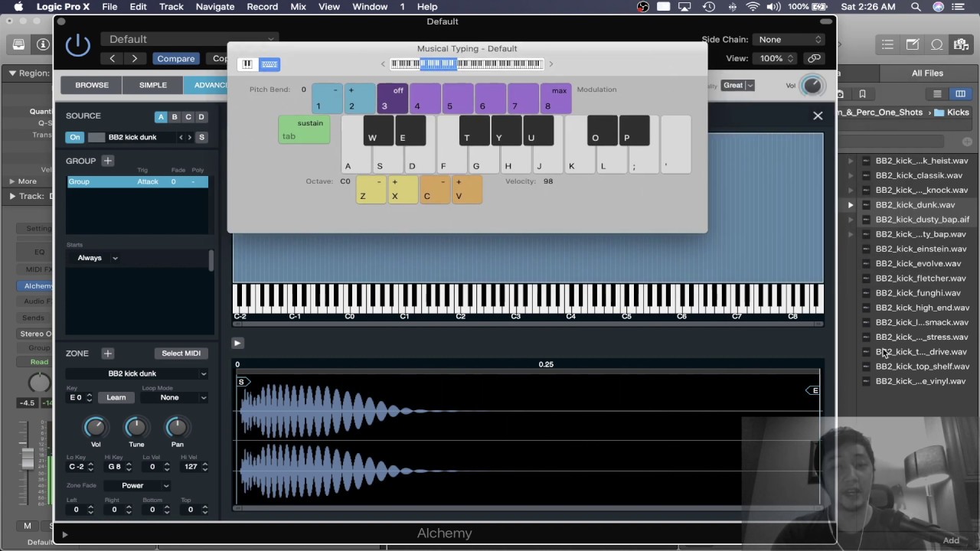This screenshot has width=980, height=551.
Task: Select source D
Action: [x=201, y=117]
